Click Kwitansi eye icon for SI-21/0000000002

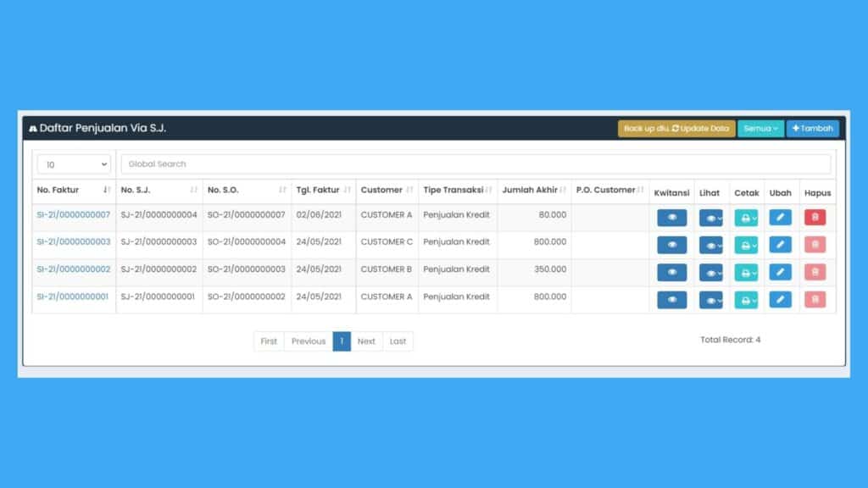coord(671,272)
